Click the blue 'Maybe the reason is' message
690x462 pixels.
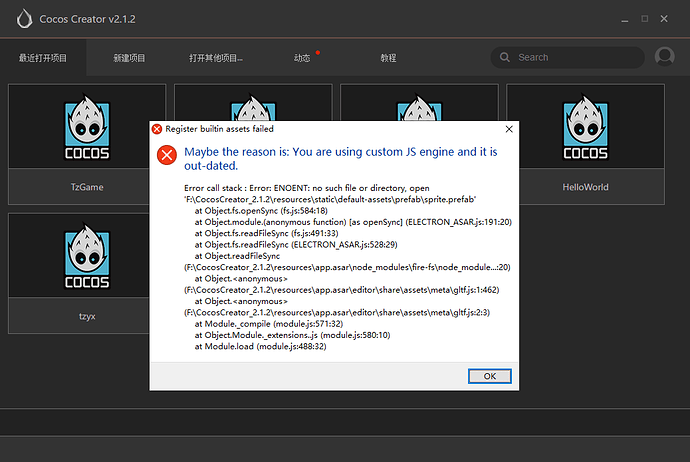coord(341,158)
